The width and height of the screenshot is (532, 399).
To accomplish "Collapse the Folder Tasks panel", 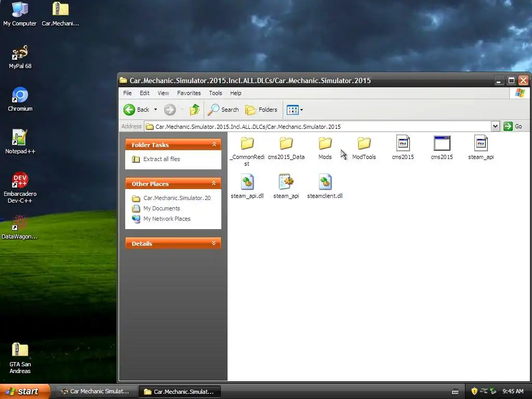I will [x=214, y=144].
